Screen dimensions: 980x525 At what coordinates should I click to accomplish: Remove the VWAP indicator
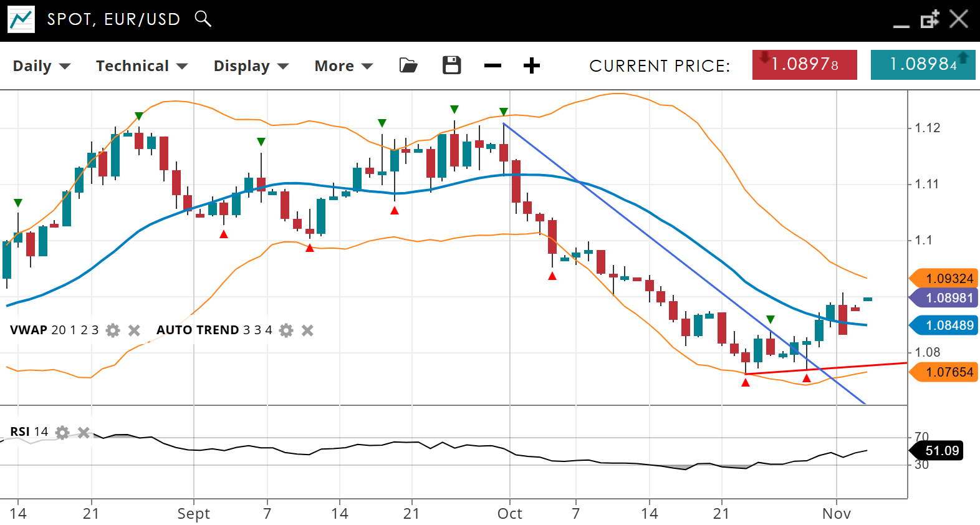click(x=134, y=330)
